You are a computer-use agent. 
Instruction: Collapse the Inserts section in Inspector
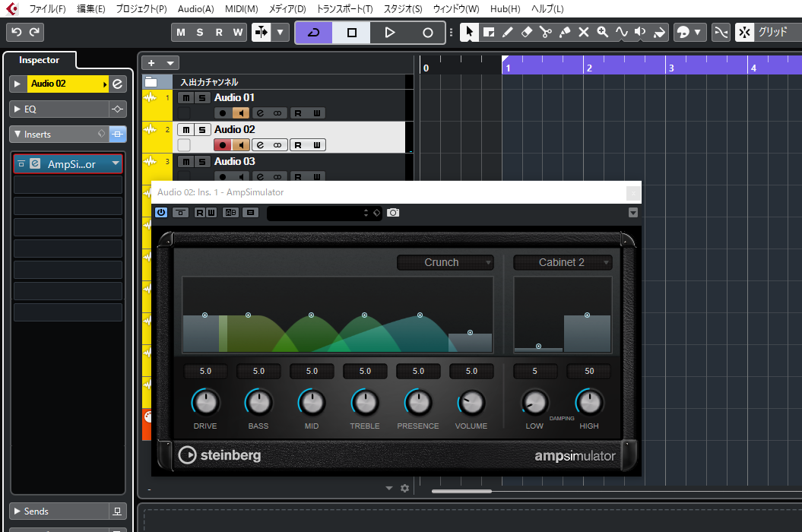[x=17, y=134]
